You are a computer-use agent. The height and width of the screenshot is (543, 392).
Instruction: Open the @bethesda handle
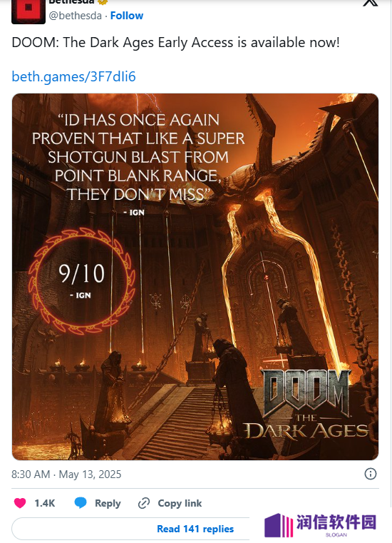click(75, 16)
